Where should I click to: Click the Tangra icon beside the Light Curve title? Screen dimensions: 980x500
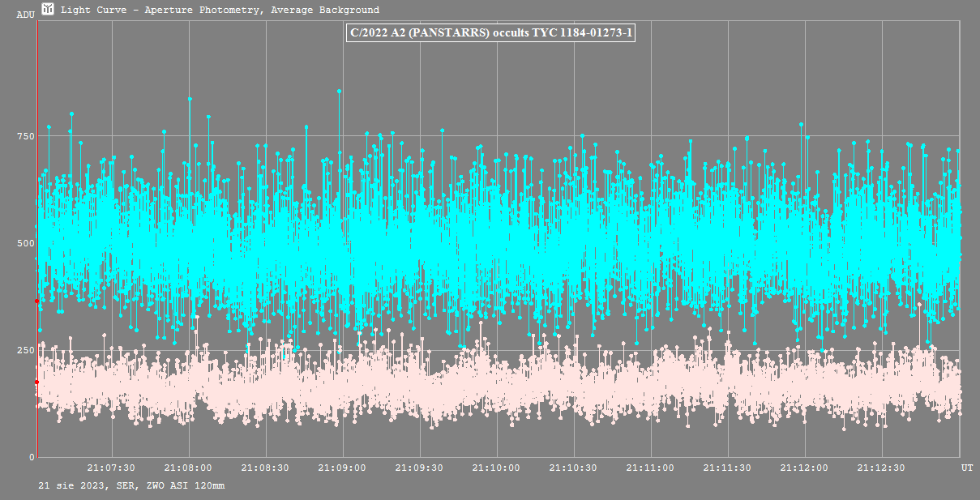[x=48, y=10]
